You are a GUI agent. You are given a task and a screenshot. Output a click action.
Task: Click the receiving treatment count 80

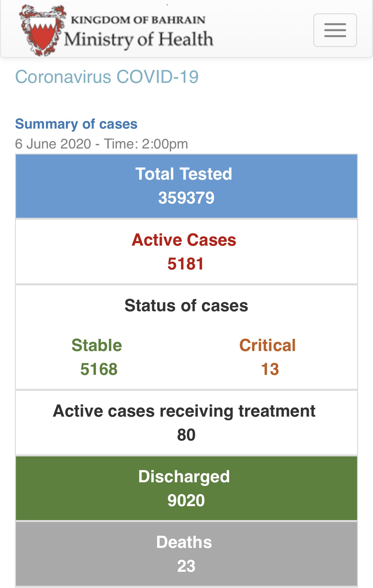point(186,435)
